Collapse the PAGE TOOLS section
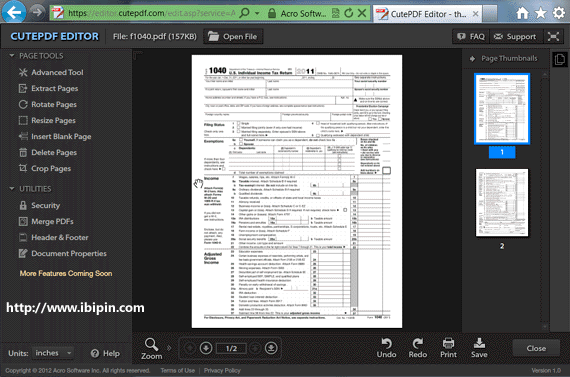 point(12,56)
